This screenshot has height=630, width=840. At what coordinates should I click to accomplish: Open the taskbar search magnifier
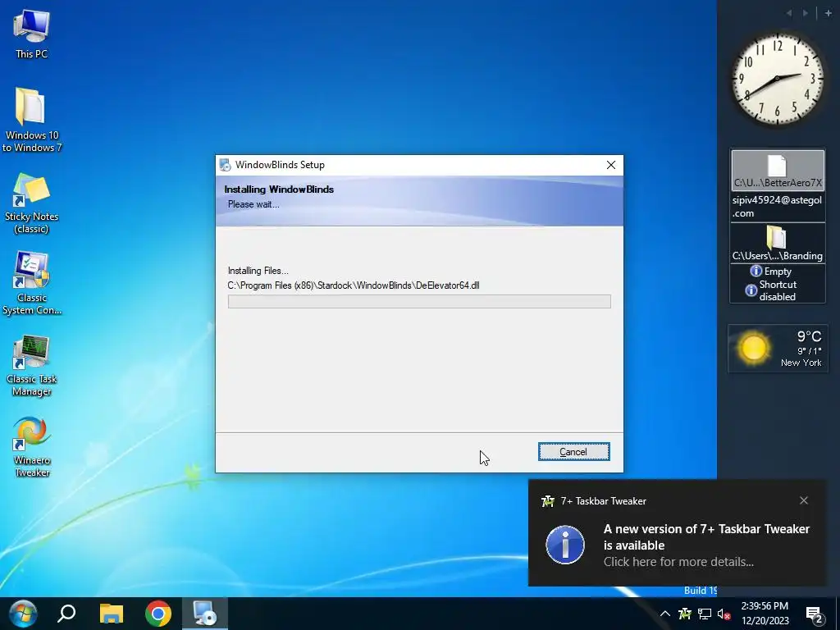coord(66,614)
